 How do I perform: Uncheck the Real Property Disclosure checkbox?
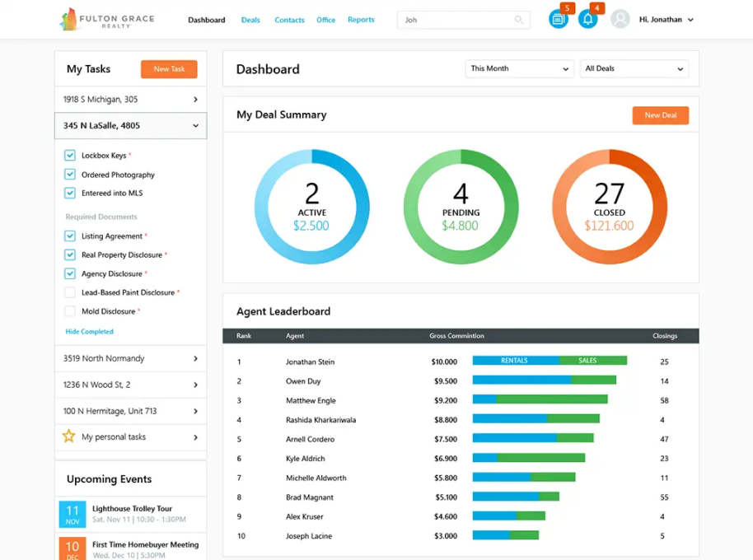tap(70, 254)
